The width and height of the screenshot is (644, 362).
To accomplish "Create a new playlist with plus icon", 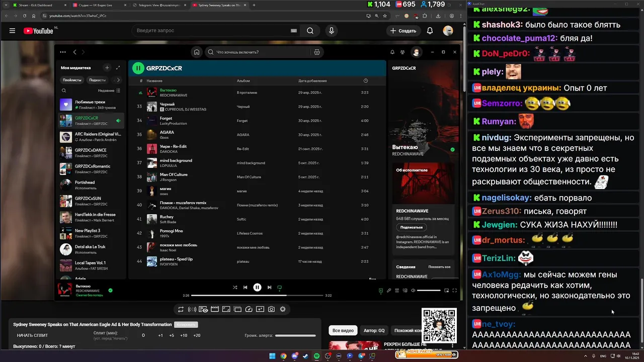I will (x=107, y=67).
